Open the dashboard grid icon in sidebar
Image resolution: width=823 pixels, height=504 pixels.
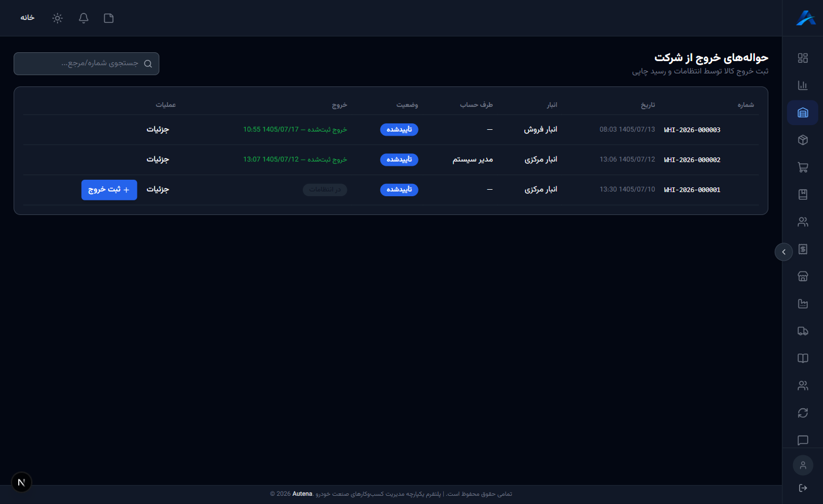pyautogui.click(x=802, y=58)
